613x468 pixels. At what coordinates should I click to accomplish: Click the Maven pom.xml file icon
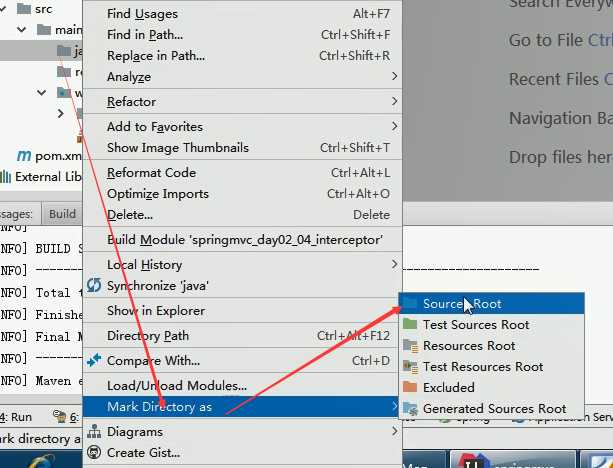(24, 156)
